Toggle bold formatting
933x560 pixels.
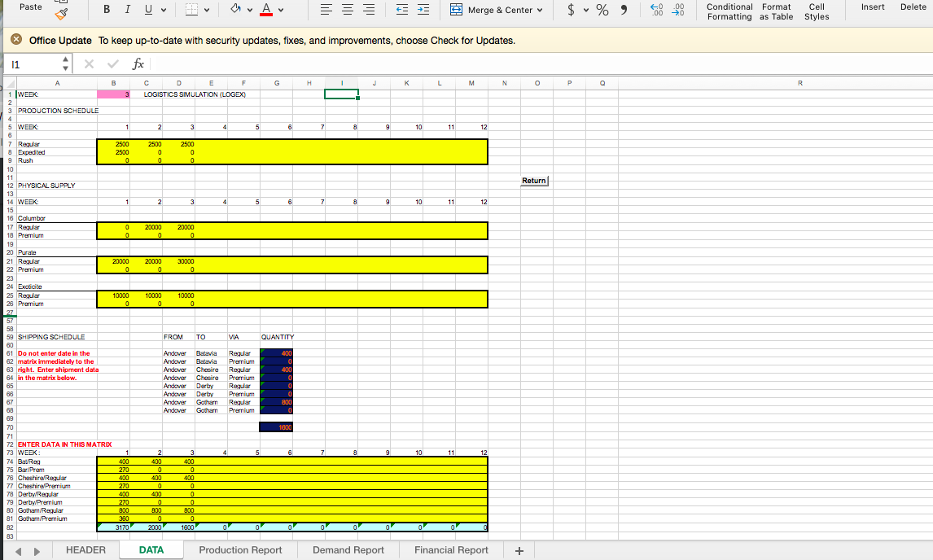click(107, 10)
